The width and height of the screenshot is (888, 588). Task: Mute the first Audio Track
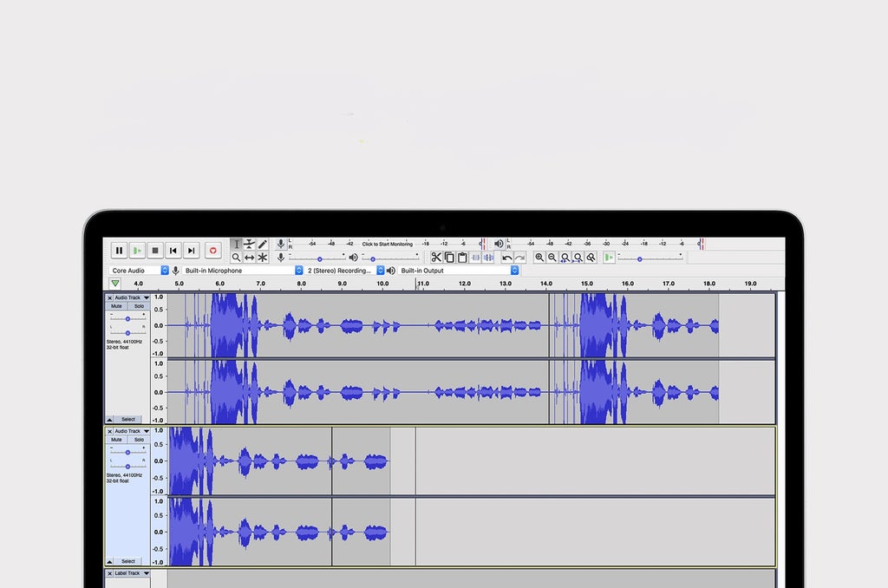pyautogui.click(x=116, y=306)
